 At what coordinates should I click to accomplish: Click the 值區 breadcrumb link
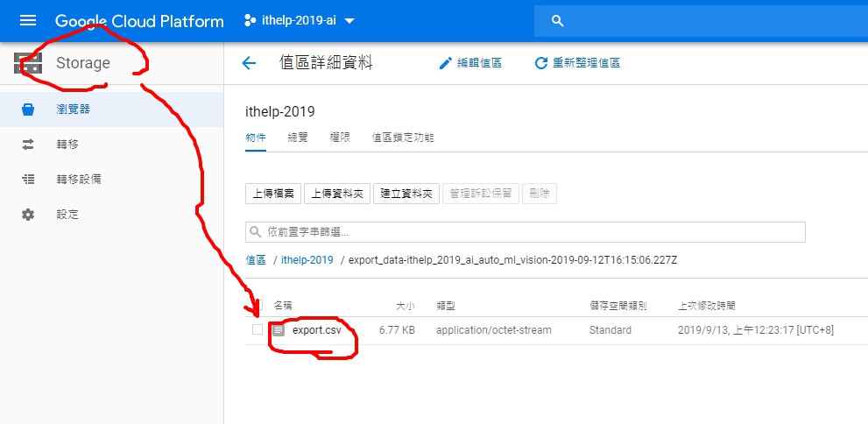pos(256,260)
